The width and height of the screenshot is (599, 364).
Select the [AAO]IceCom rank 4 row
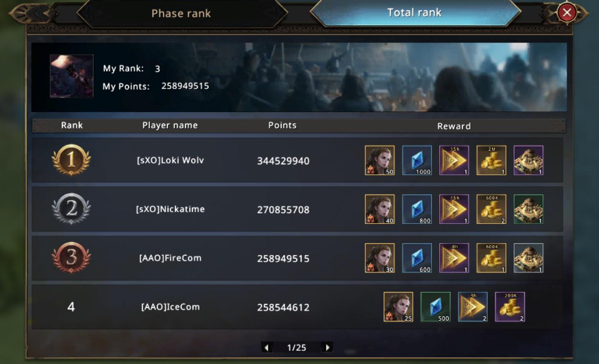[x=297, y=307]
